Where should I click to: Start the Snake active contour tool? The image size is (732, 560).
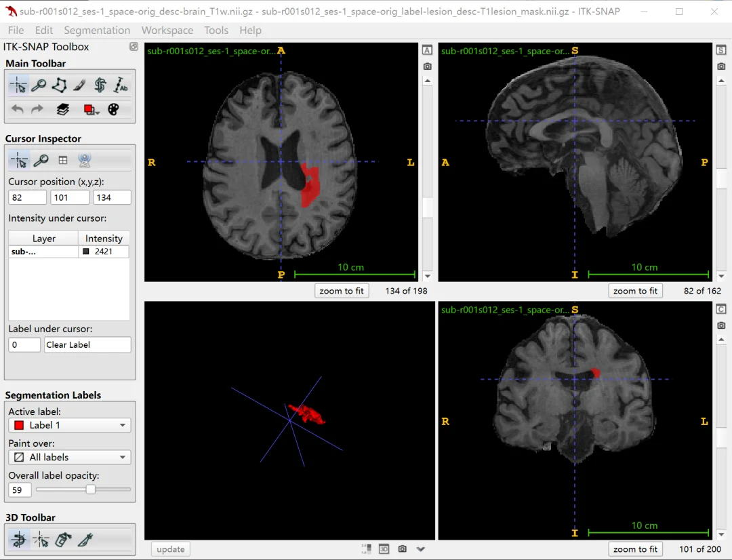pos(100,85)
